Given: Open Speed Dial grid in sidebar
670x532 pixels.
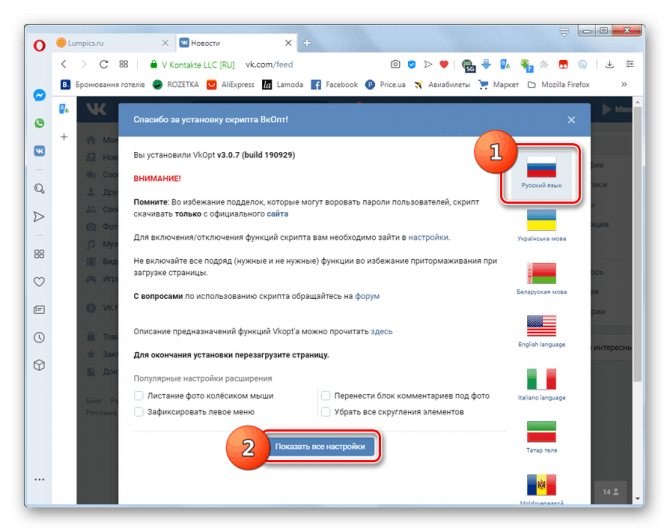Looking at the screenshot, I should [x=39, y=254].
